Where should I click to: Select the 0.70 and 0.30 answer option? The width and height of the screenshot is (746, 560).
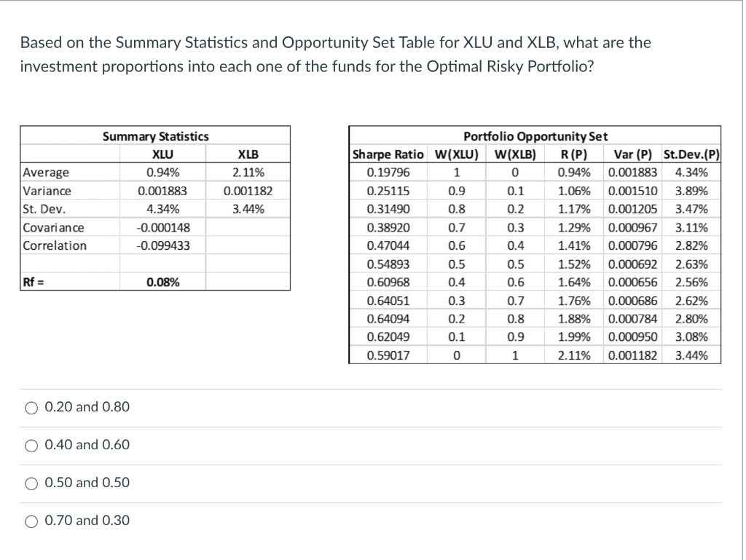[31, 521]
